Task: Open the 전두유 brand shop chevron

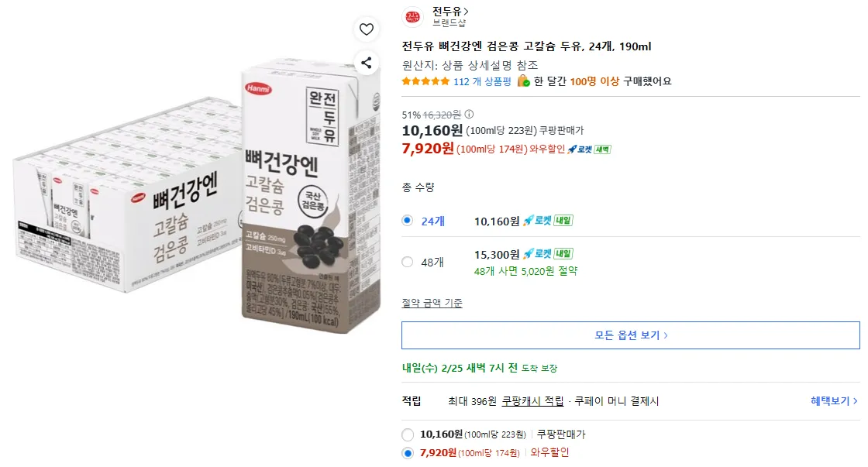Action: 466,12
